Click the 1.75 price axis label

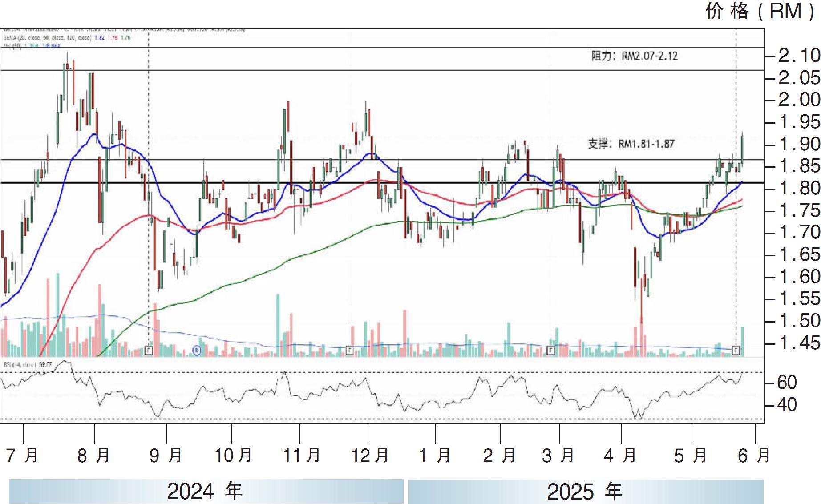click(x=799, y=210)
